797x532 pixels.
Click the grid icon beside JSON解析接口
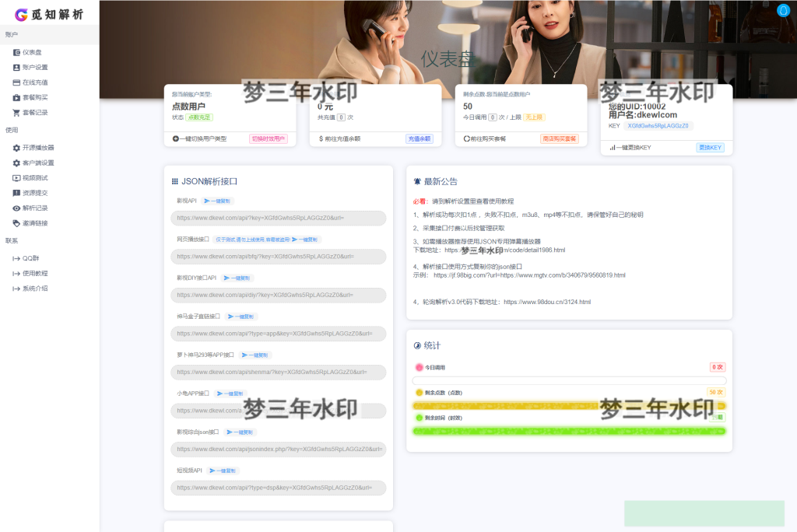point(175,181)
